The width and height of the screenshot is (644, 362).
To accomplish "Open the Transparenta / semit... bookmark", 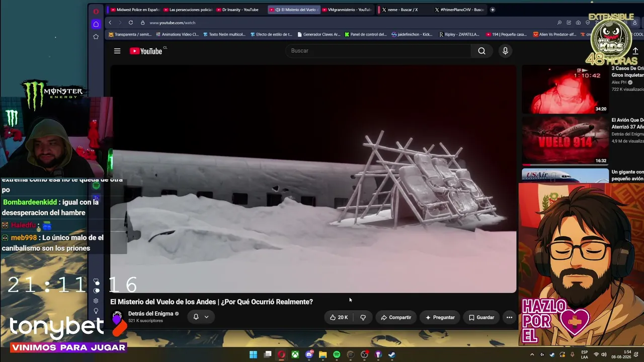I will (x=130, y=35).
